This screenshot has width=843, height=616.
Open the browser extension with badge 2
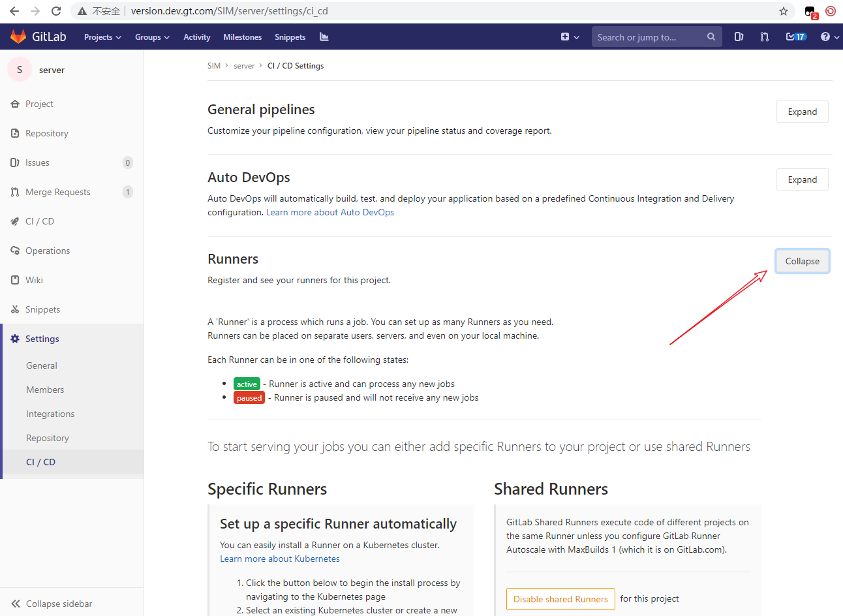pos(811,12)
